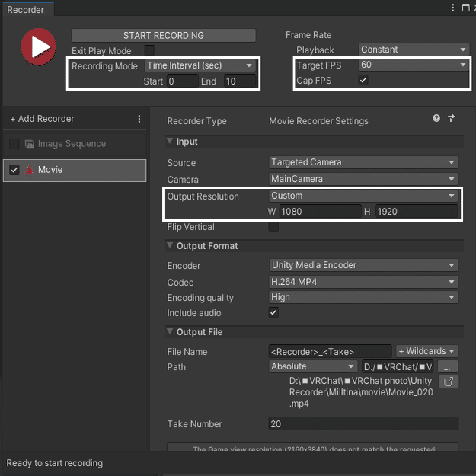
Task: Click the full output path text
Action: tap(361, 392)
